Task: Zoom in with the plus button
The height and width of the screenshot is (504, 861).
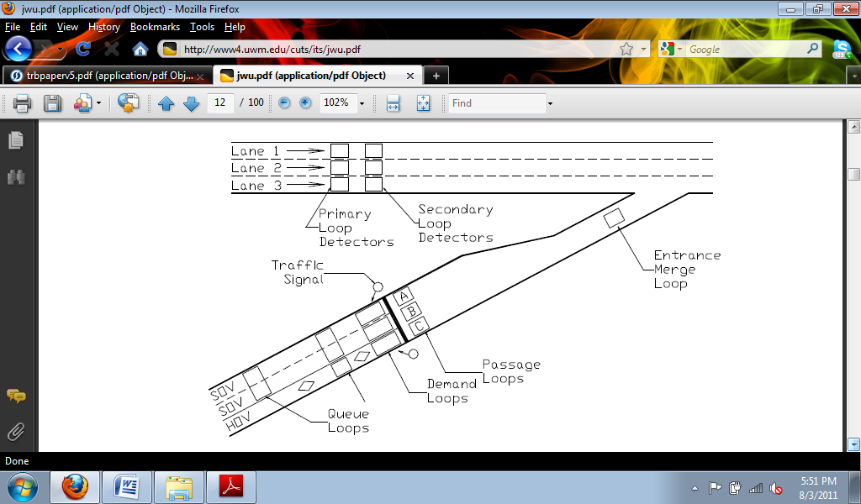Action: point(305,102)
